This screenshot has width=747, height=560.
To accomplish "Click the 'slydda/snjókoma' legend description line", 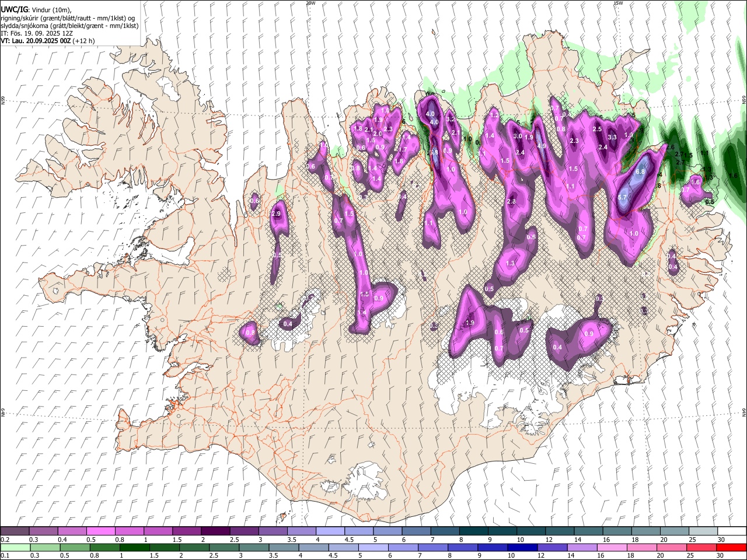I will 69,26.
